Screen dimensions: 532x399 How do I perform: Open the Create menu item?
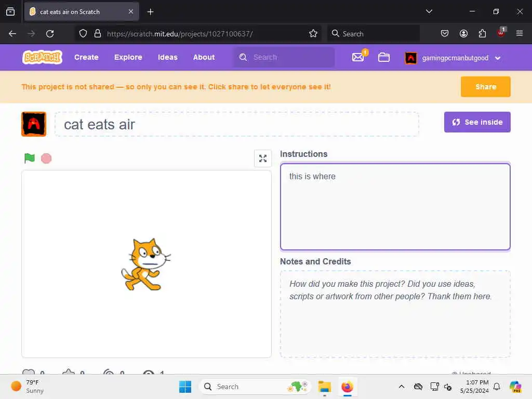pyautogui.click(x=87, y=57)
